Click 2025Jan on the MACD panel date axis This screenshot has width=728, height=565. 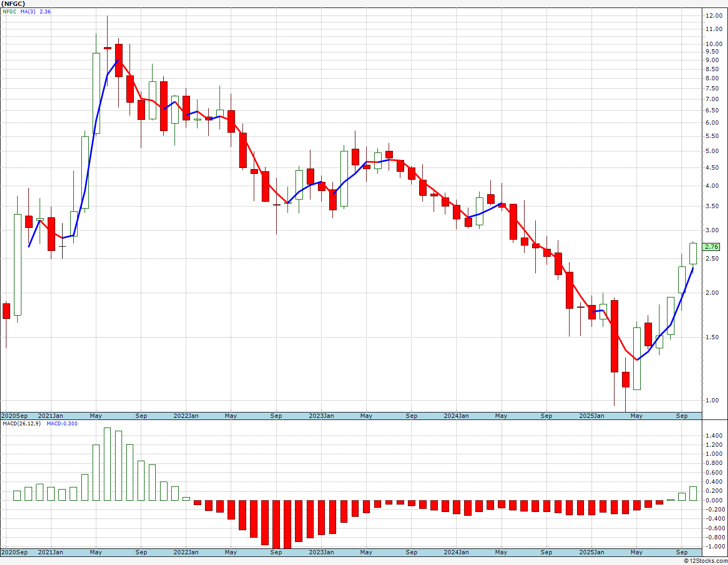click(591, 552)
